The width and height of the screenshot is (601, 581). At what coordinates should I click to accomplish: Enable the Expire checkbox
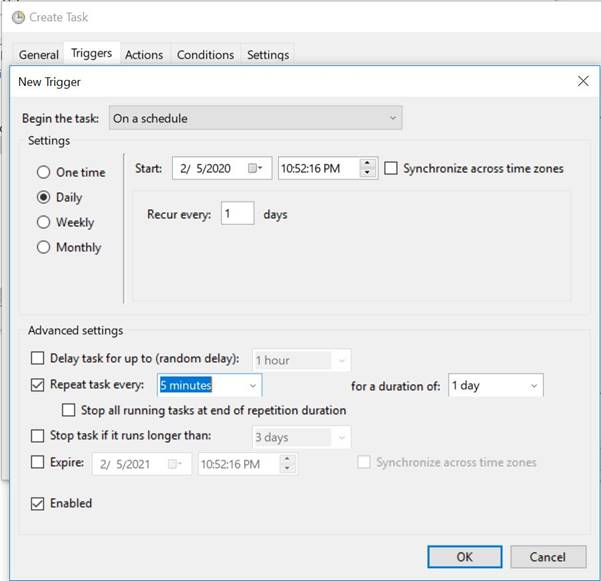37,462
